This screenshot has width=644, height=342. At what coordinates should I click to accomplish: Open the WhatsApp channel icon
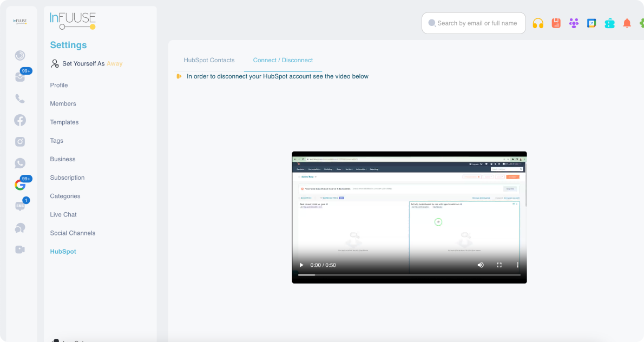click(19, 163)
